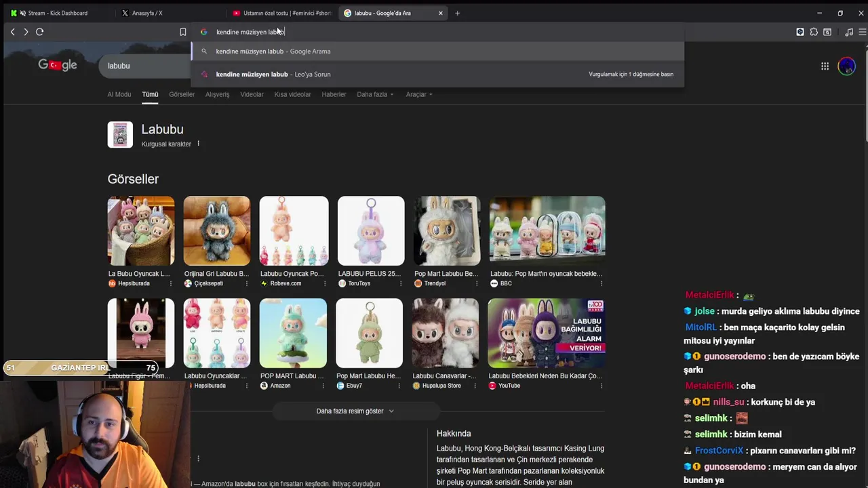Focus the Google search box with labubu
Viewport: 868px width, 488px height.
pos(146,66)
